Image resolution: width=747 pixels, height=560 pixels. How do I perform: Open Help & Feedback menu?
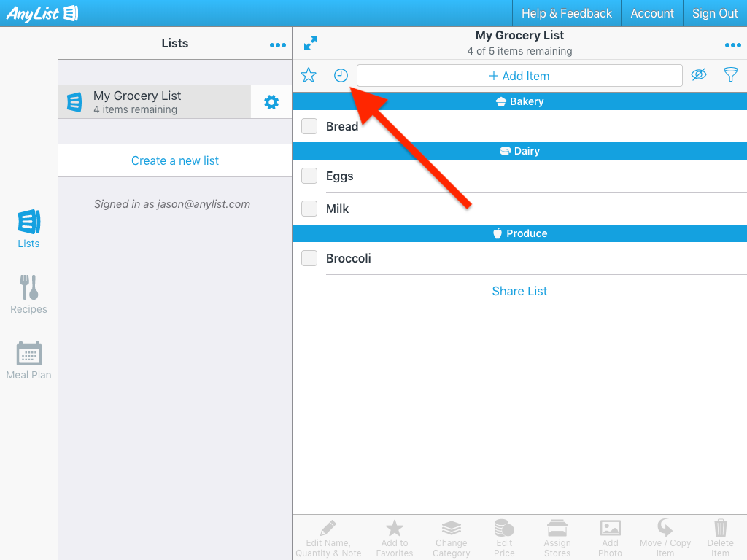566,13
